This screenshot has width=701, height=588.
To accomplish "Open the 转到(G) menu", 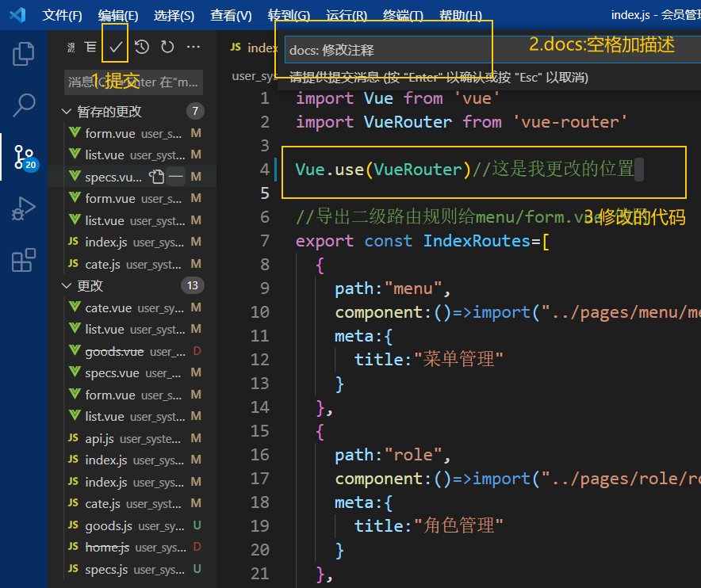I will 289,15.
